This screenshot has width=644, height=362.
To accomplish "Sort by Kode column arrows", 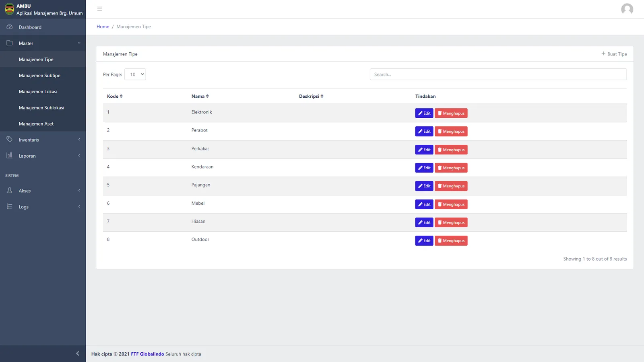I will (121, 97).
